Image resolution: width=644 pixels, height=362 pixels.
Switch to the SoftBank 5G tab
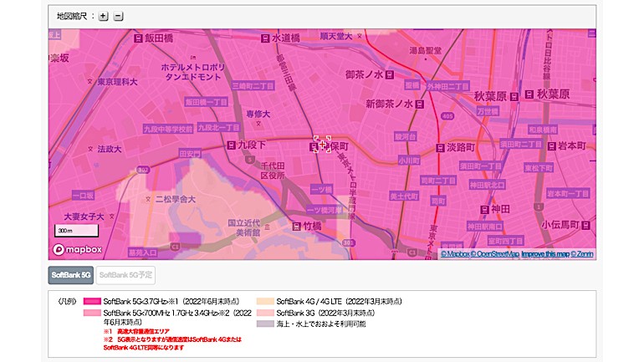pos(70,275)
